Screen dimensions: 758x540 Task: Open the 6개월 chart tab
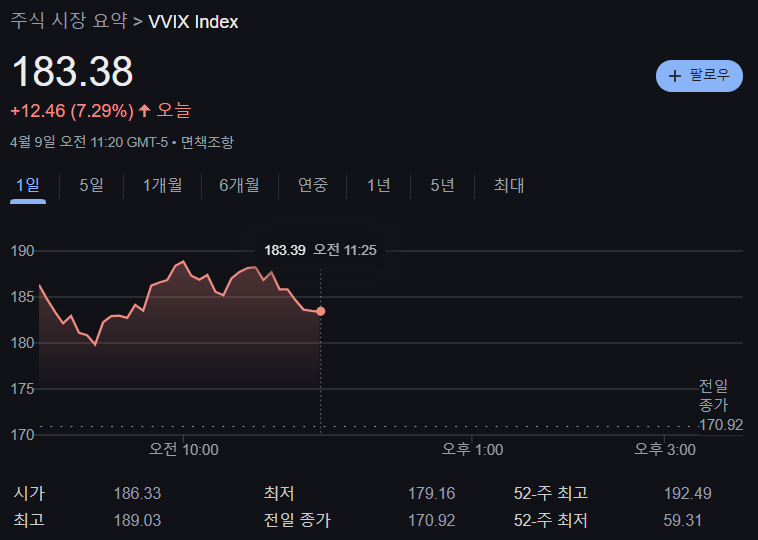click(x=239, y=185)
